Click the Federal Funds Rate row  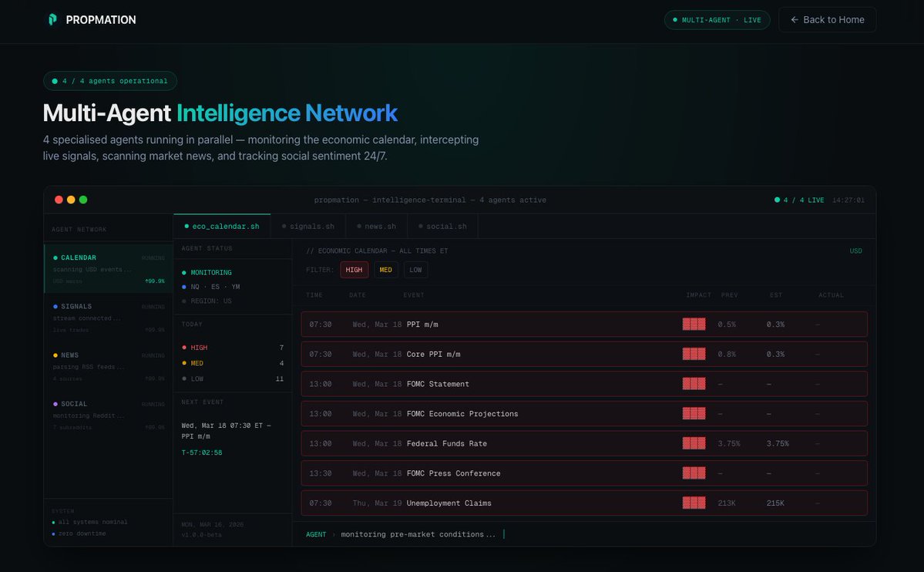(584, 443)
